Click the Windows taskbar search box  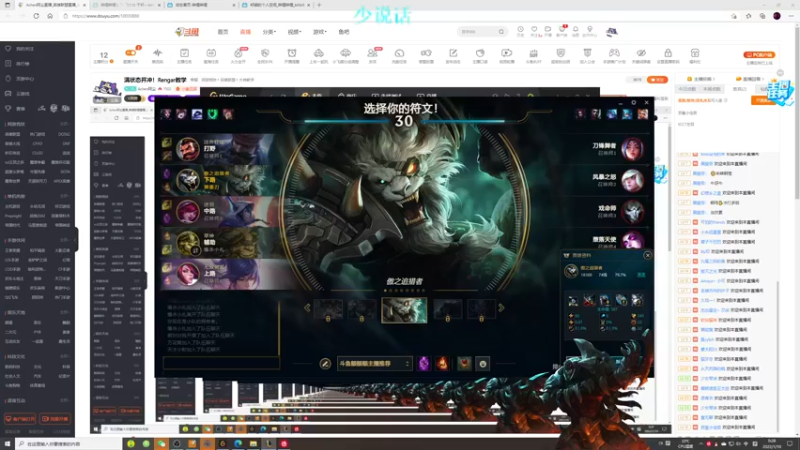click(69, 444)
